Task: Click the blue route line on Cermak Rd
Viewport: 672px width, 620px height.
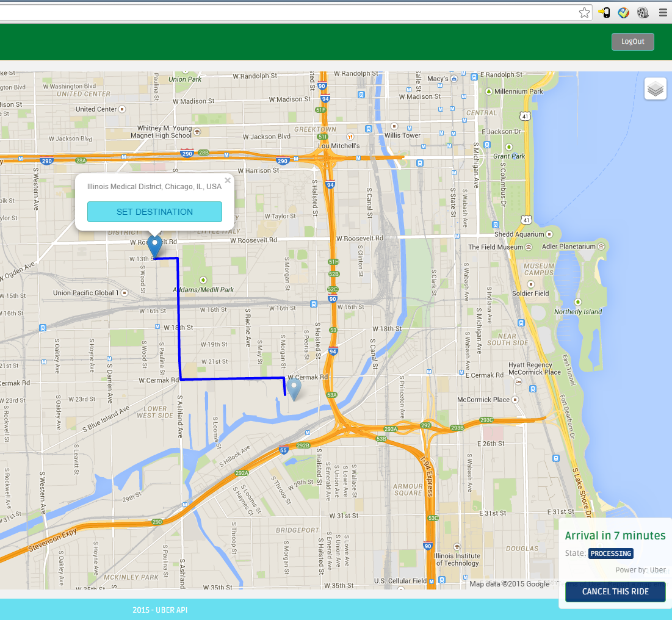Action: 233,378
